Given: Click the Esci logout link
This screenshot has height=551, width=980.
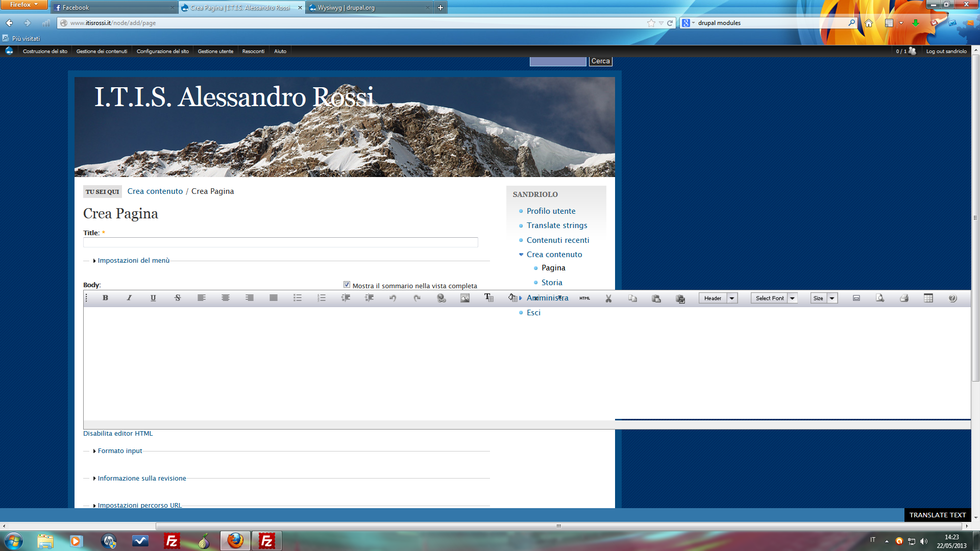Looking at the screenshot, I should click(533, 312).
